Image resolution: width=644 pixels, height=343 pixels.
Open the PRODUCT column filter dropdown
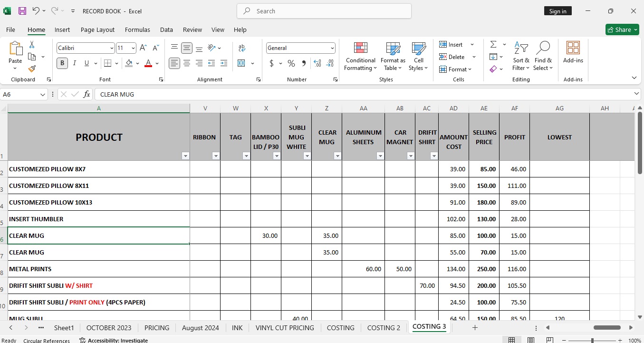(x=185, y=156)
